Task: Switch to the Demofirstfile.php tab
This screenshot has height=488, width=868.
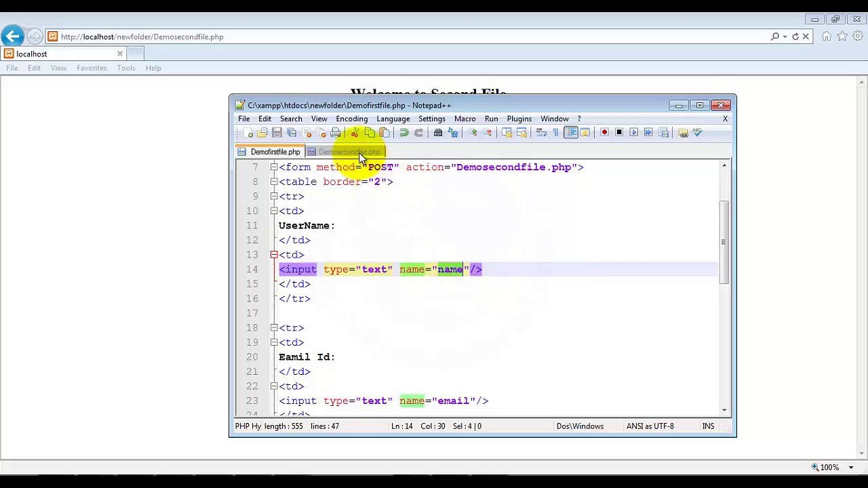Action: click(269, 152)
